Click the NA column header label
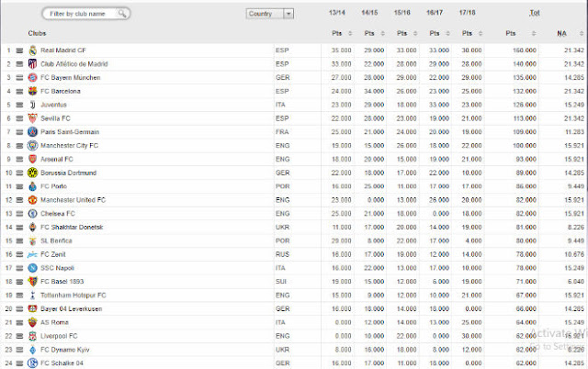Viewport: 588px width, 369px height. click(x=561, y=33)
